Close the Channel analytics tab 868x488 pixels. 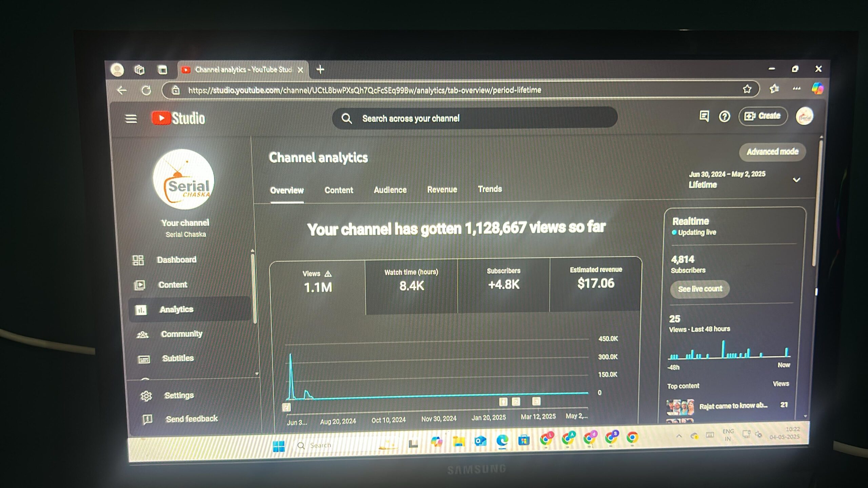[300, 70]
